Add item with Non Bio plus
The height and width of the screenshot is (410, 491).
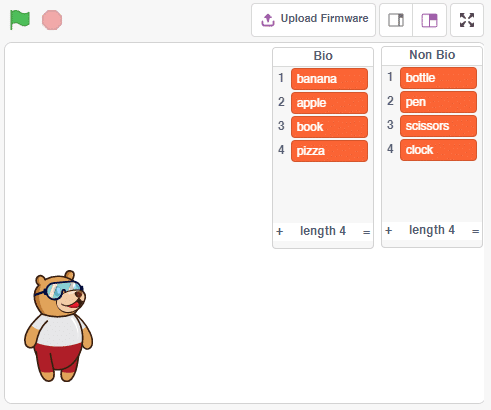pos(389,230)
